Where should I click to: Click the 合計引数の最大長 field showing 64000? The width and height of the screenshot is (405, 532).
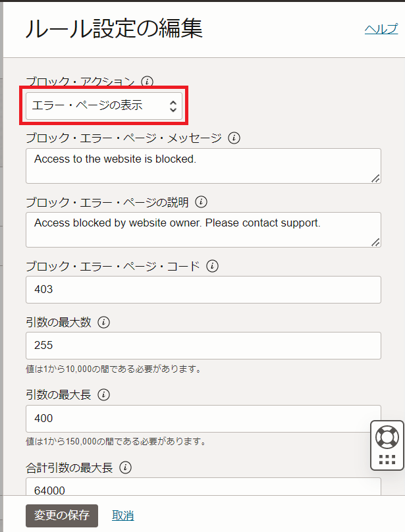(203, 488)
